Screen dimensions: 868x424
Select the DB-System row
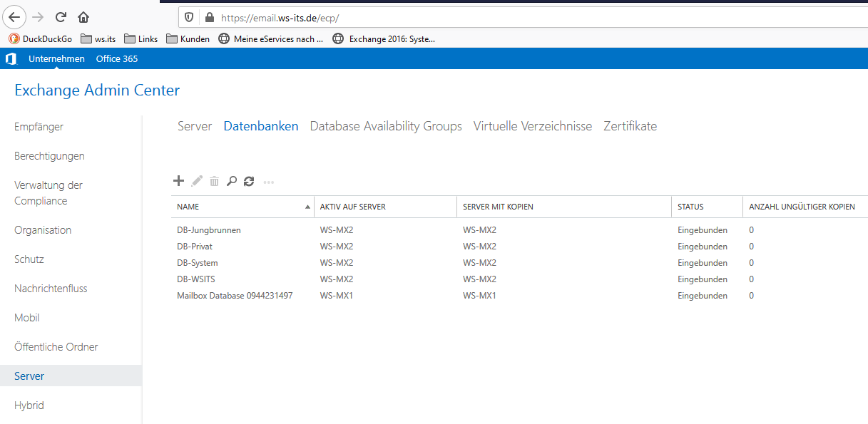pyautogui.click(x=519, y=263)
